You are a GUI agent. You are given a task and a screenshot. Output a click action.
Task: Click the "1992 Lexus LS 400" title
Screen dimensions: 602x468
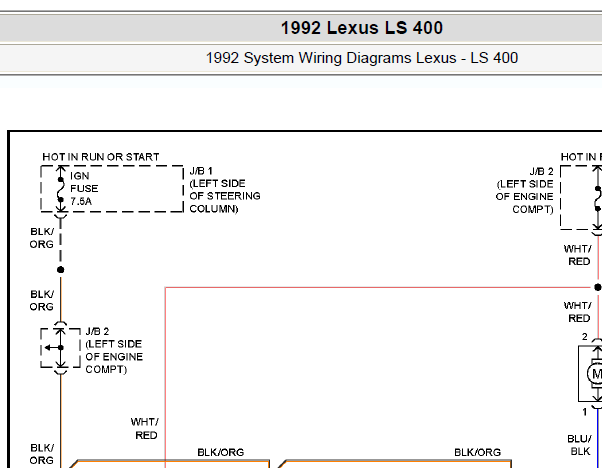[361, 28]
